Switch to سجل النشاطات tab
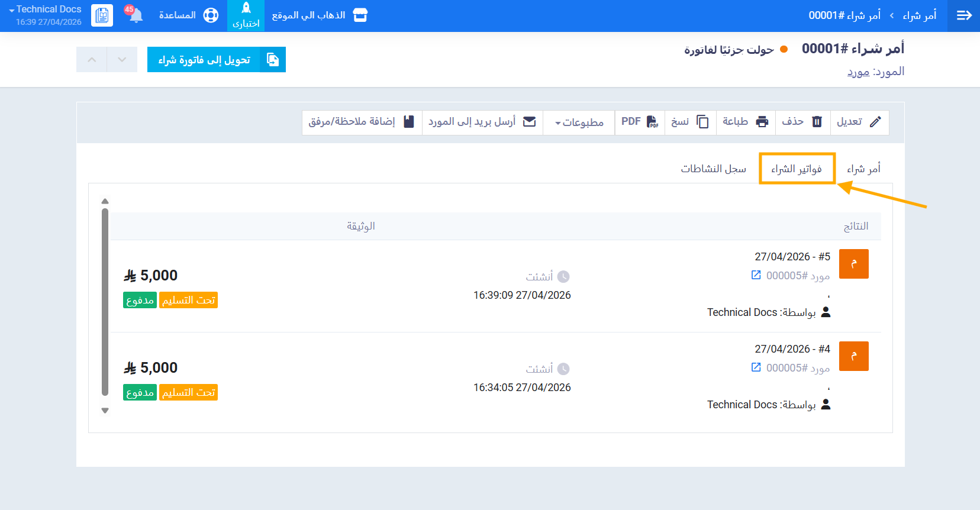 pyautogui.click(x=713, y=169)
